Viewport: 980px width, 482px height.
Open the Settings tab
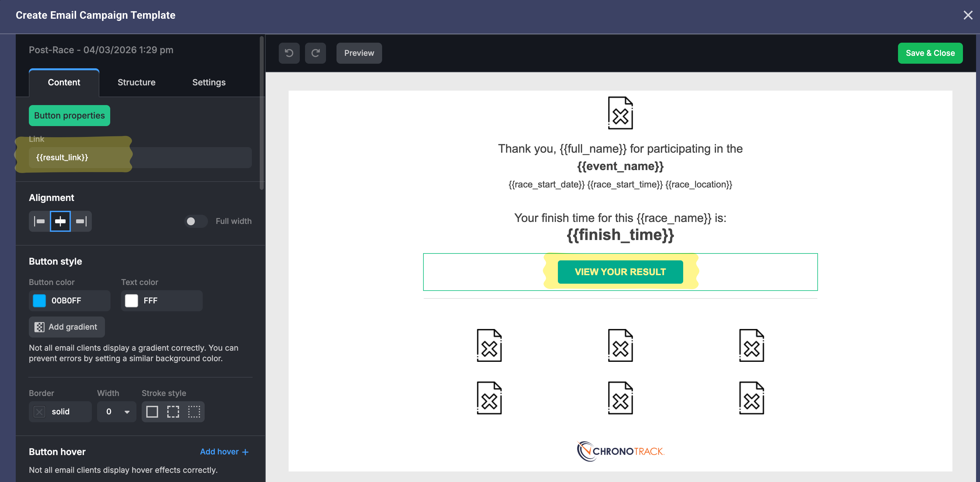pyautogui.click(x=209, y=82)
